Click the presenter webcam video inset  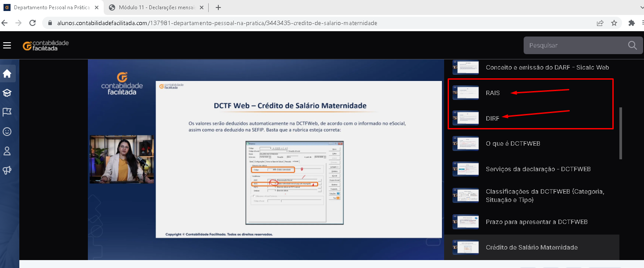[122, 159]
